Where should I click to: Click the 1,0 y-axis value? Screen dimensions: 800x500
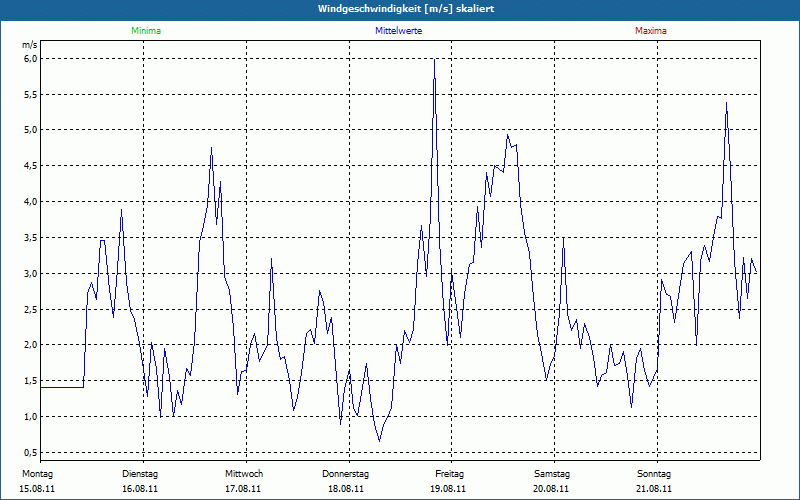(x=31, y=416)
